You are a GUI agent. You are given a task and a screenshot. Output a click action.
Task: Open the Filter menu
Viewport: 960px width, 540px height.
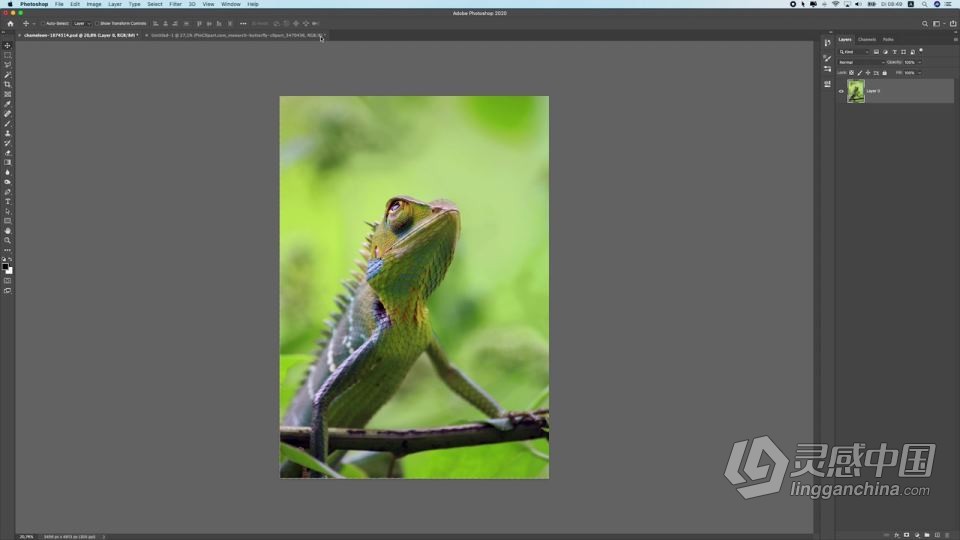[x=175, y=4]
